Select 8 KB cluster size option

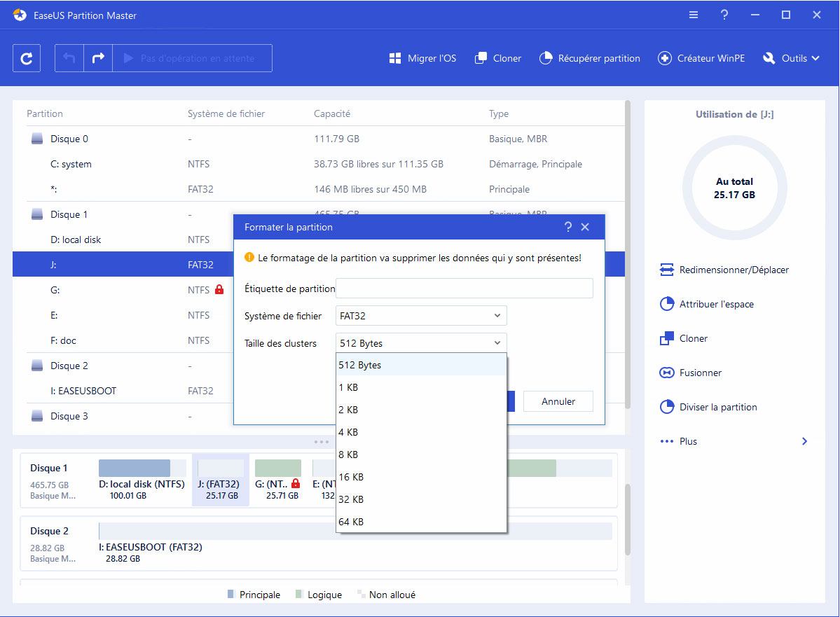point(421,455)
